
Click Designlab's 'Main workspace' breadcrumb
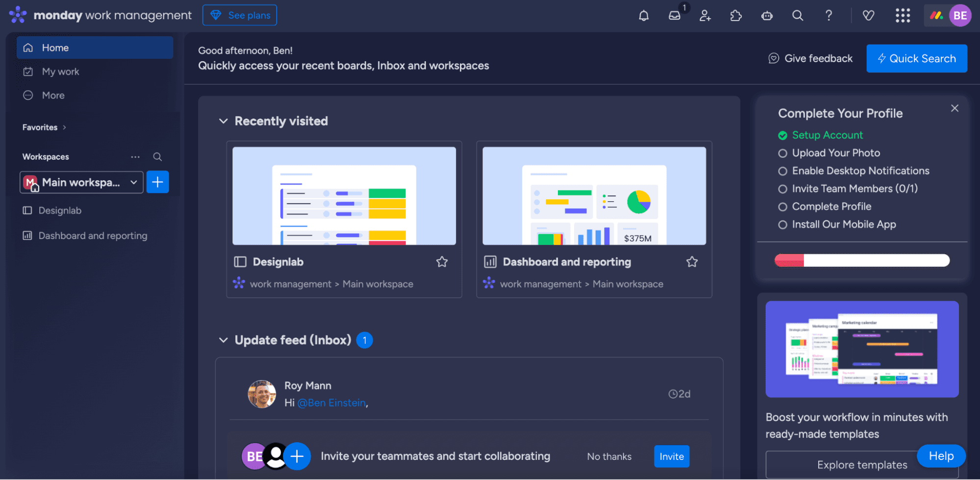(378, 284)
